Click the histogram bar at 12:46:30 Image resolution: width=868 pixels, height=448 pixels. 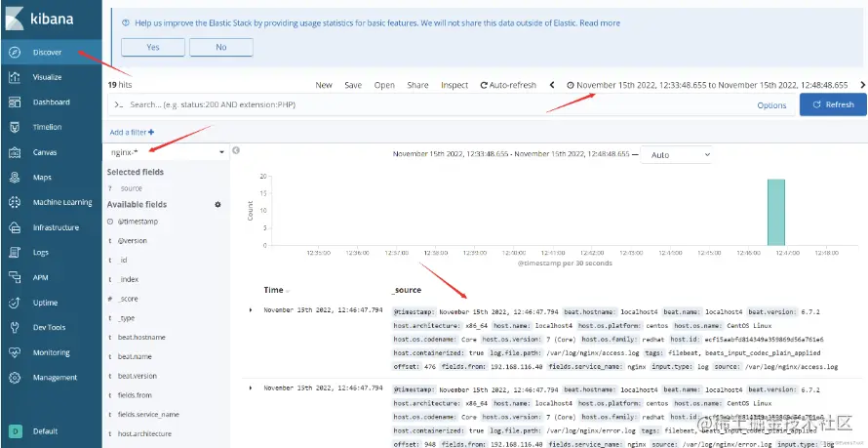pos(775,212)
